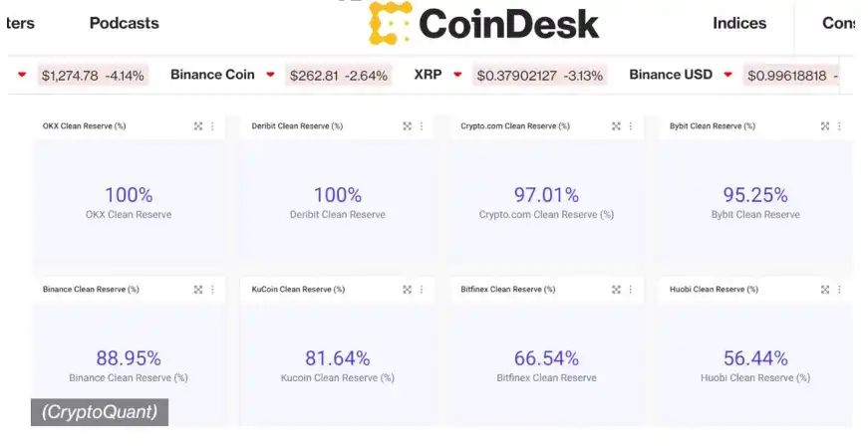Expand the Deribit Clean Reserve panel fullscreen

click(x=407, y=126)
